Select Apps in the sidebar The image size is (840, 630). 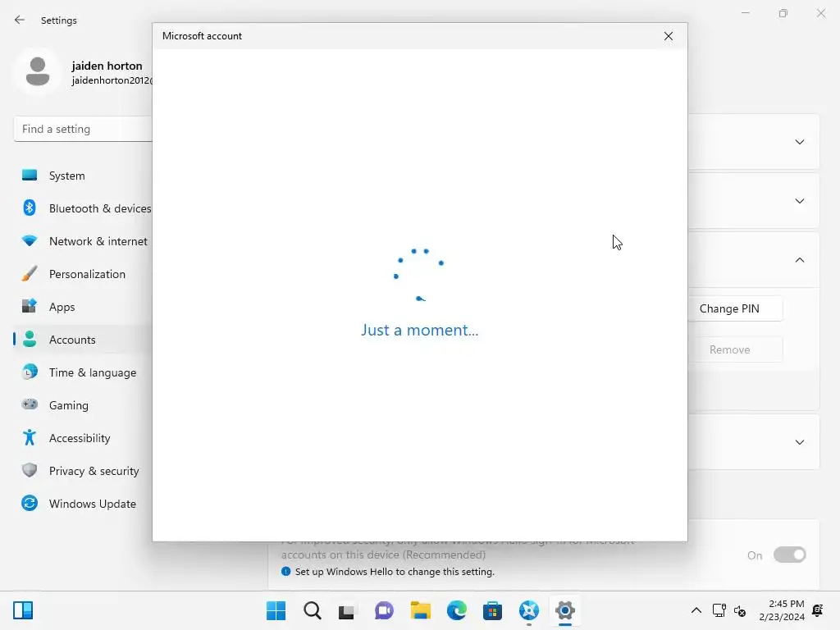coord(83,307)
